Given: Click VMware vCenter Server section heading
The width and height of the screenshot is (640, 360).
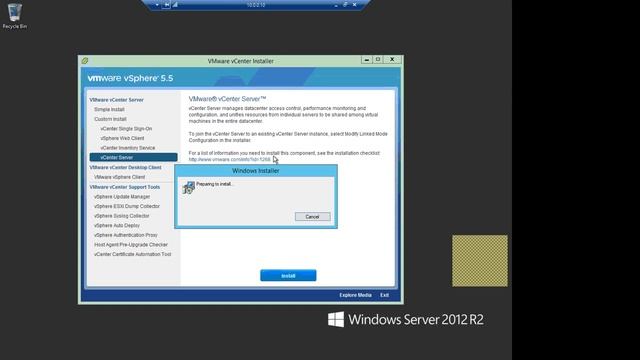Looking at the screenshot, I should [116, 100].
